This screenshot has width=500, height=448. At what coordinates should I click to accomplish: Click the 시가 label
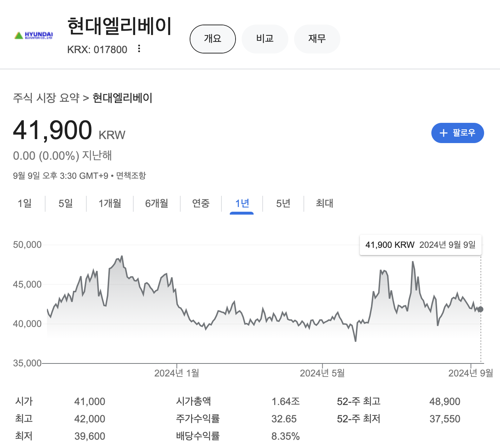24,401
